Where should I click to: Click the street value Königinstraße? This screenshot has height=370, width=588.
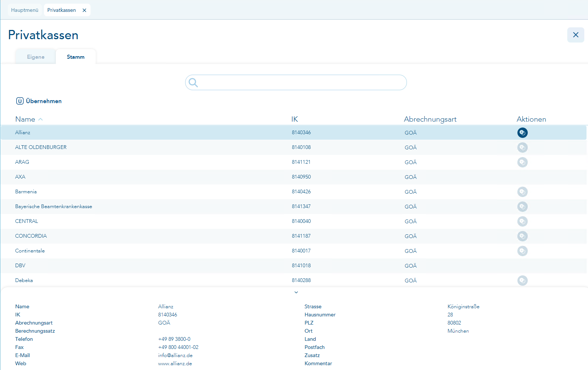(x=463, y=306)
